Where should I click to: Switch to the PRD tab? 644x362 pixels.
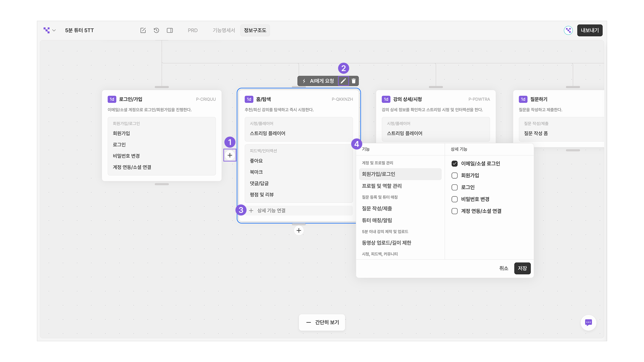pos(193,31)
